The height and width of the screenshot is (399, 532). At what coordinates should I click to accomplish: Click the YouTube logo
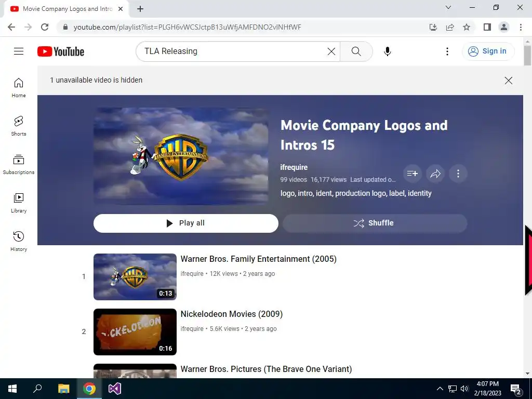pyautogui.click(x=61, y=51)
